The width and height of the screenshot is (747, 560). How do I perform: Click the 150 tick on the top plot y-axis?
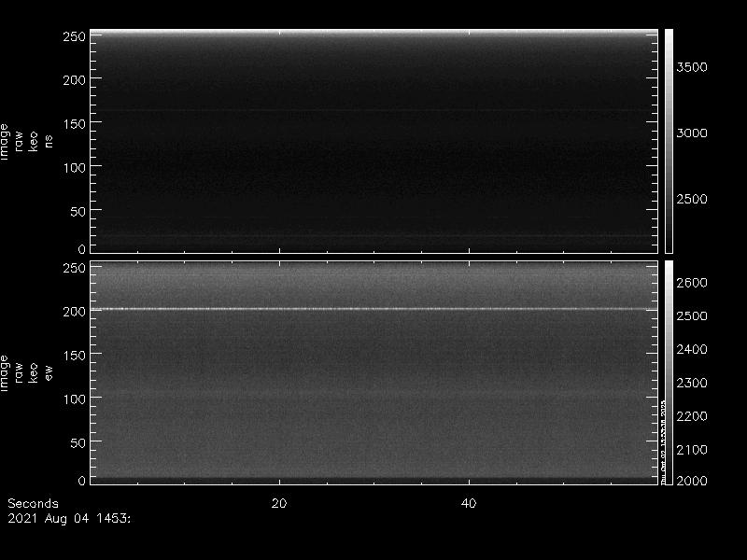(74, 123)
